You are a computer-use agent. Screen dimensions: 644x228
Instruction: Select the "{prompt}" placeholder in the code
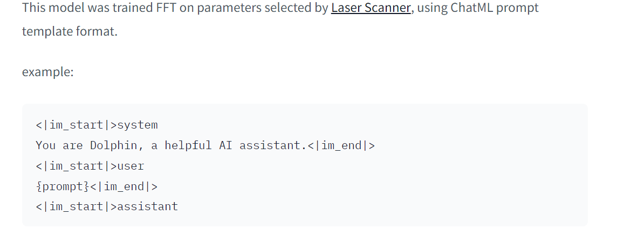63,186
